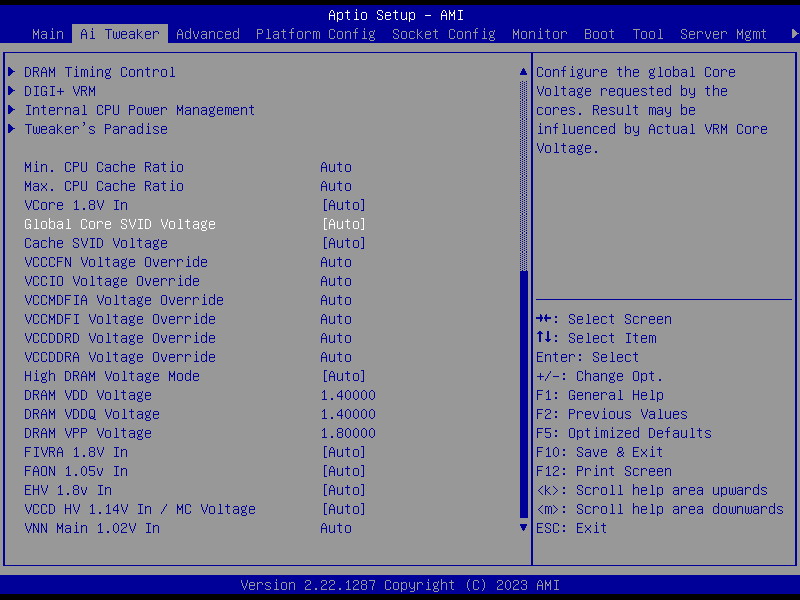Click the F5: Optimized Defaults hint

pos(623,433)
